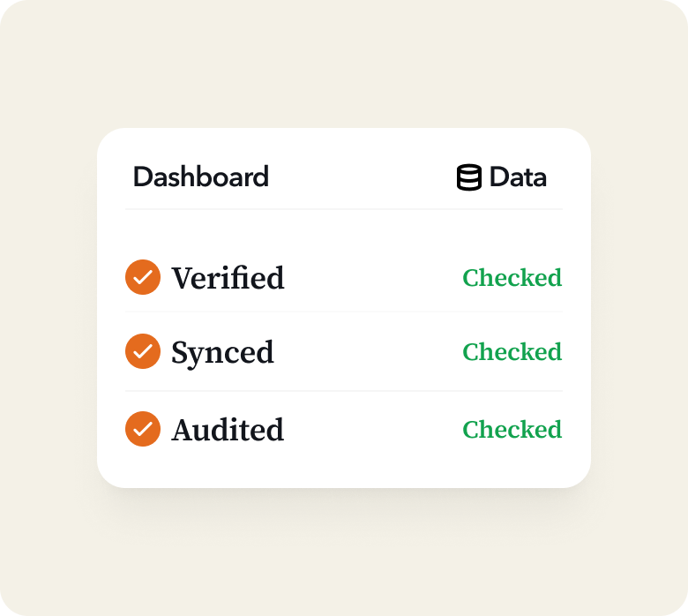The width and height of the screenshot is (688, 616).
Task: Click the green Checked status for Audited
Action: point(512,430)
